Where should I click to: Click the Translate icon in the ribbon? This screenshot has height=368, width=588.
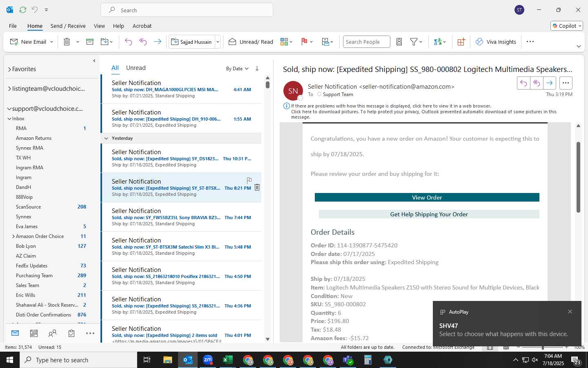[x=440, y=42]
